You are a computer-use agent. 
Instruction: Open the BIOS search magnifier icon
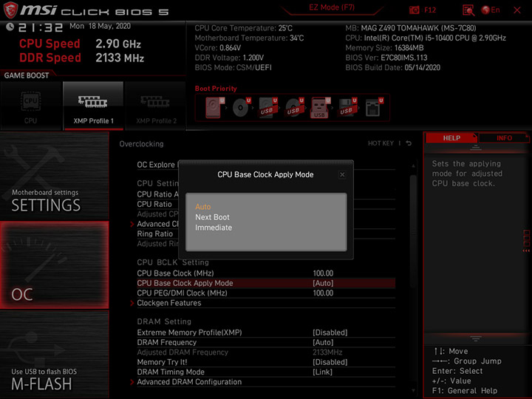coord(468,10)
